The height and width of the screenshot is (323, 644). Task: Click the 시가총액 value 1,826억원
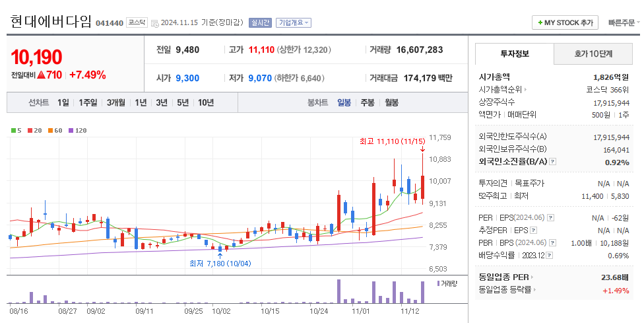[611, 77]
